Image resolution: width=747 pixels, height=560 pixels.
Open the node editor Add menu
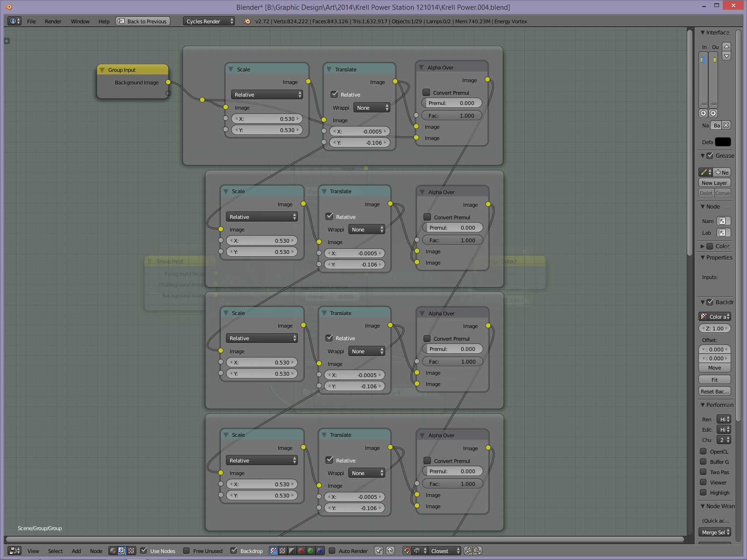76,551
